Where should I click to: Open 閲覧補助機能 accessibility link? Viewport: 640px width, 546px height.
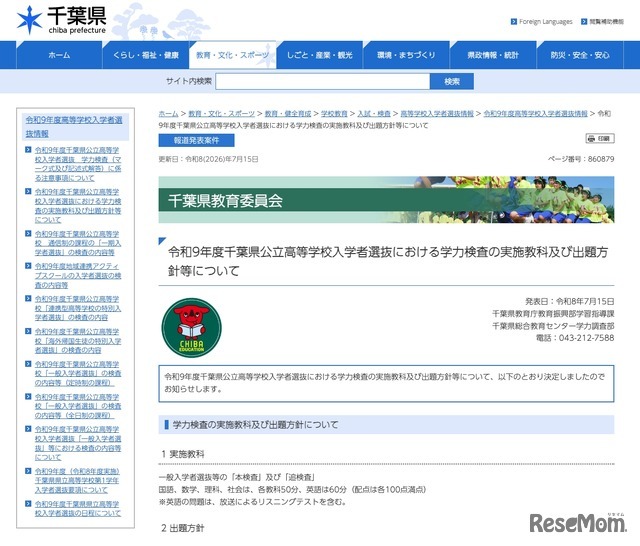606,22
